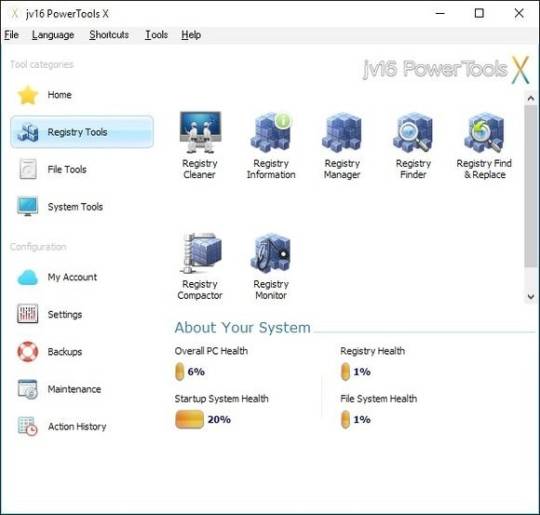Click the Backups lifebuoy icon
The width and height of the screenshot is (540, 515).
tap(28, 351)
